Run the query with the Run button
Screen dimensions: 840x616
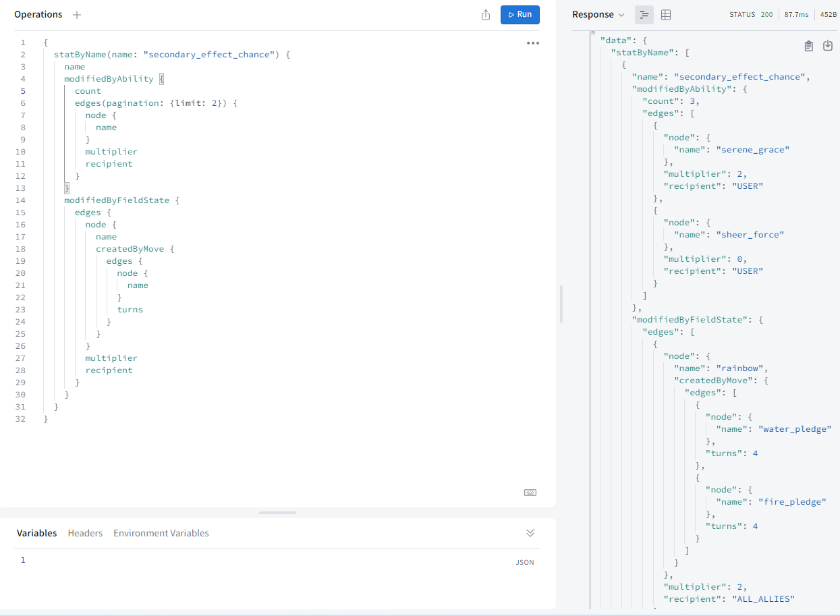(x=520, y=15)
